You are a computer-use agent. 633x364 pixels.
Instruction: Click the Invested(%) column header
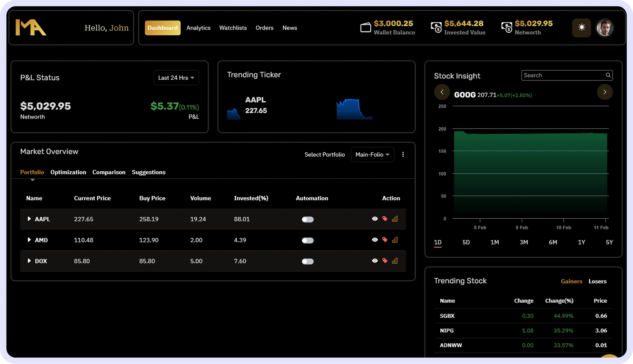(x=251, y=198)
